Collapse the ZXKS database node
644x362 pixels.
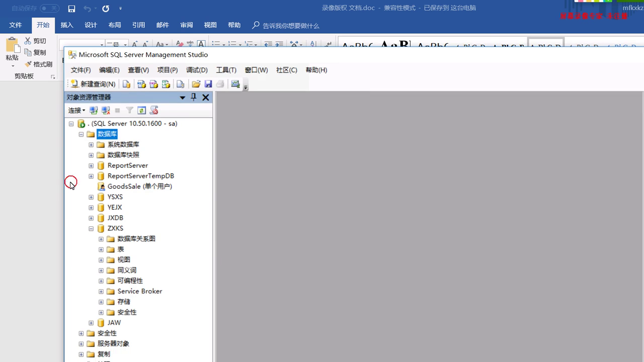(91, 228)
